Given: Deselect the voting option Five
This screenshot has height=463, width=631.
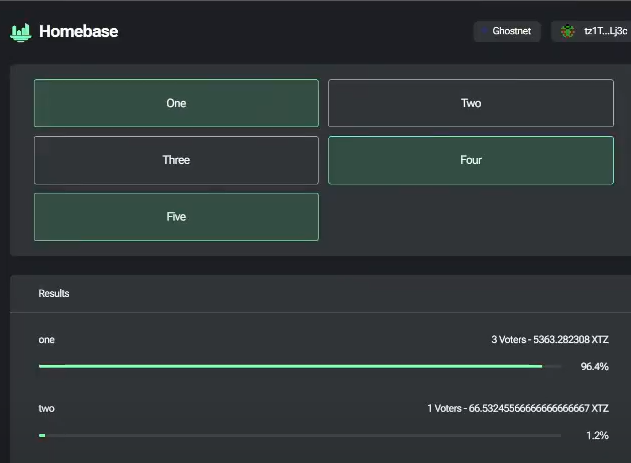Looking at the screenshot, I should [176, 217].
